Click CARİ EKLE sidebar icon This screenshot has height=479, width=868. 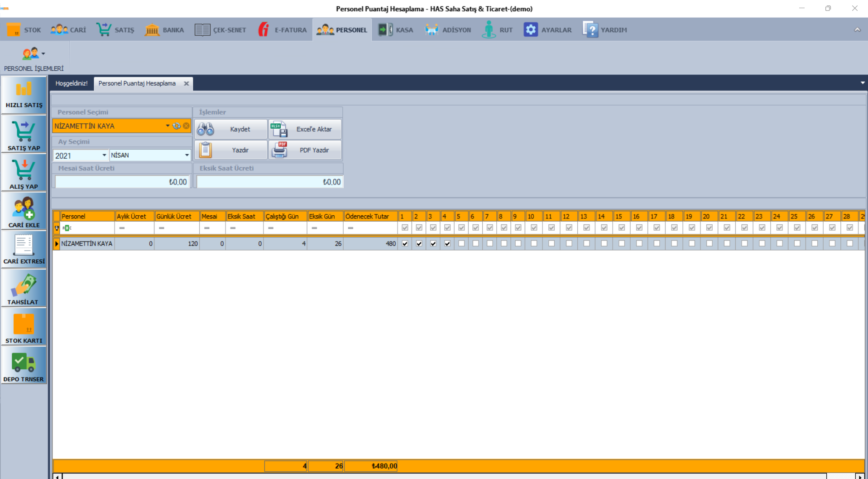[24, 208]
